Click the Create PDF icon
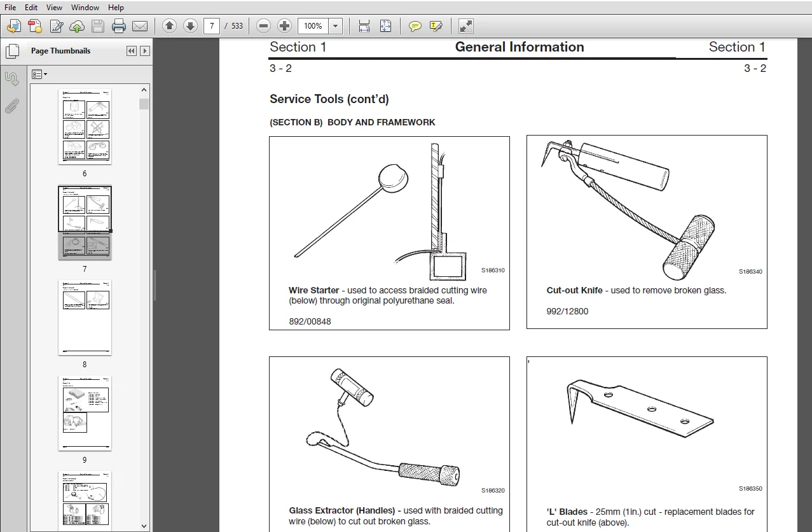The height and width of the screenshot is (532, 812). coord(35,26)
